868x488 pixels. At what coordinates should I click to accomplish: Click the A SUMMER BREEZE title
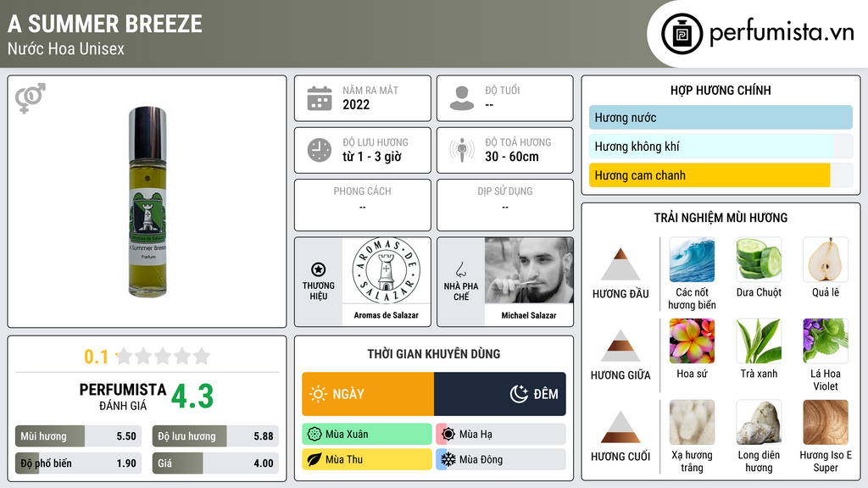click(105, 24)
